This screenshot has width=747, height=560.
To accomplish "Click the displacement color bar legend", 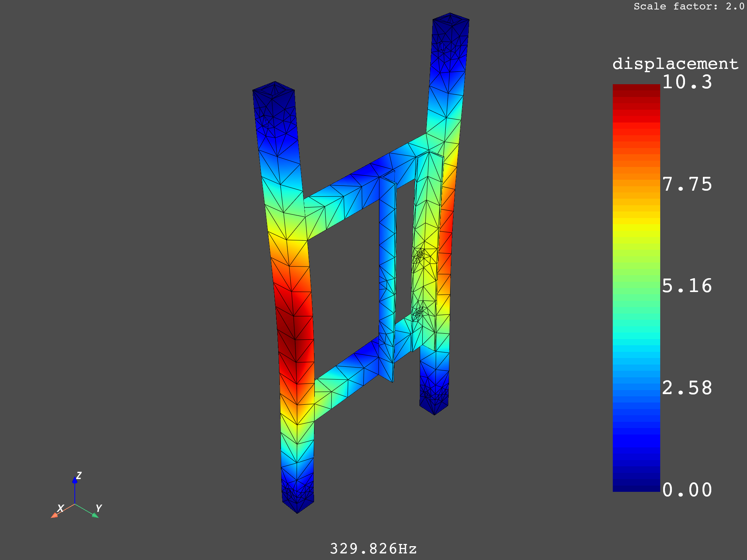I will (636, 288).
